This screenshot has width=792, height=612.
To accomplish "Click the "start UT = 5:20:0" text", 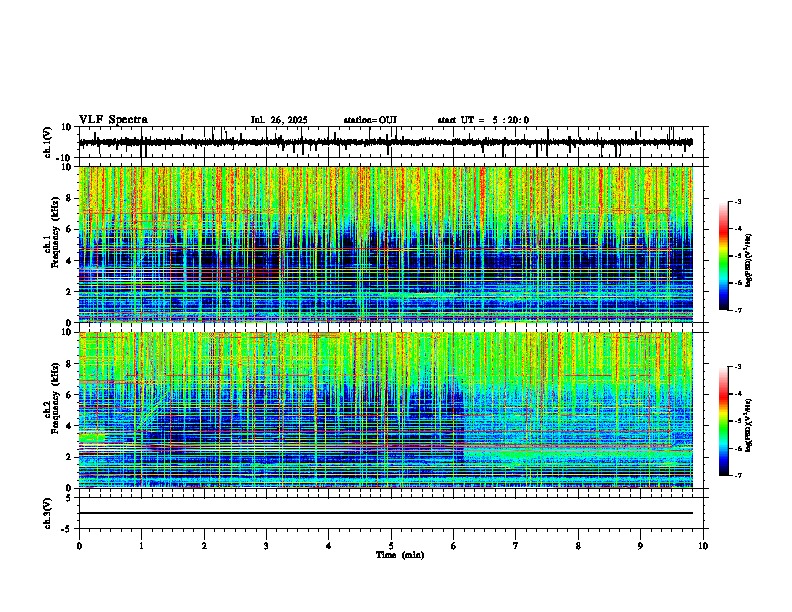I will point(483,120).
